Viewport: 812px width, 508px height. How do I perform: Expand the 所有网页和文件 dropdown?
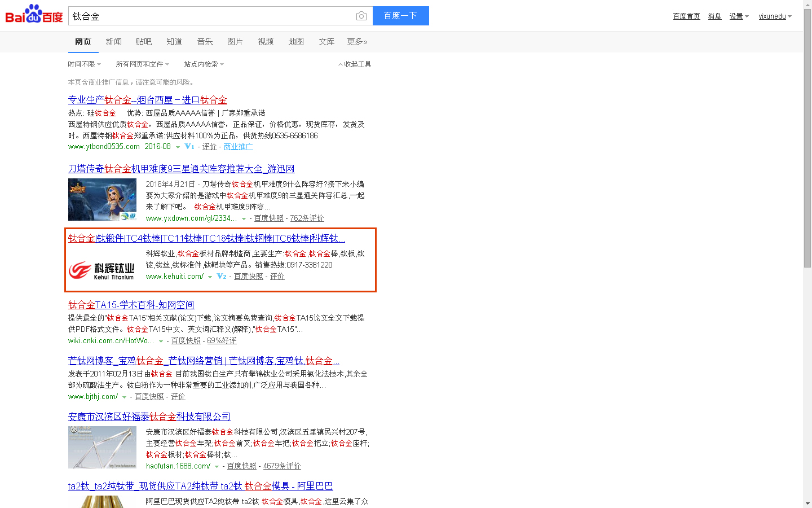(143, 64)
